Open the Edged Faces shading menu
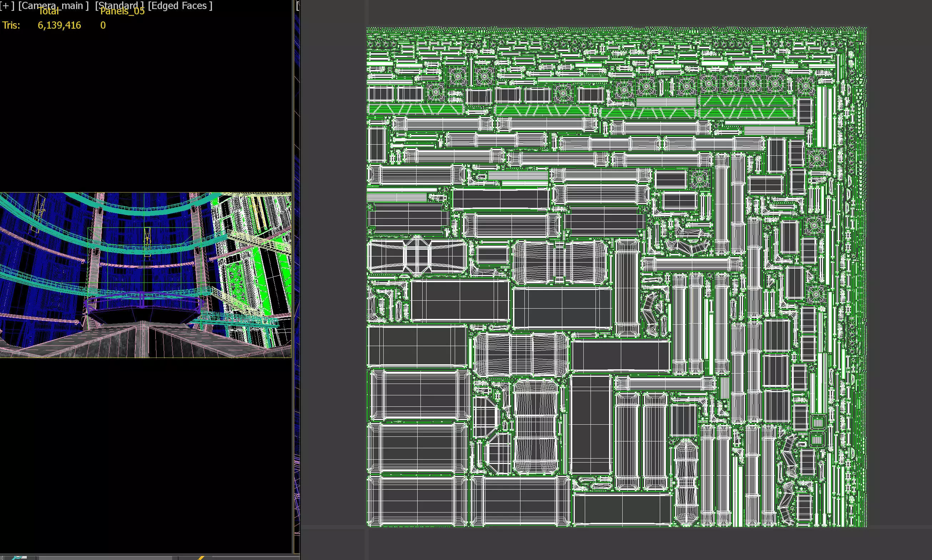 180,6
